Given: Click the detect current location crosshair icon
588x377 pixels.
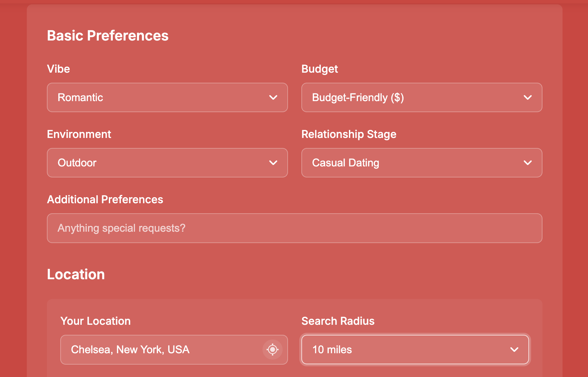Looking at the screenshot, I should [273, 350].
